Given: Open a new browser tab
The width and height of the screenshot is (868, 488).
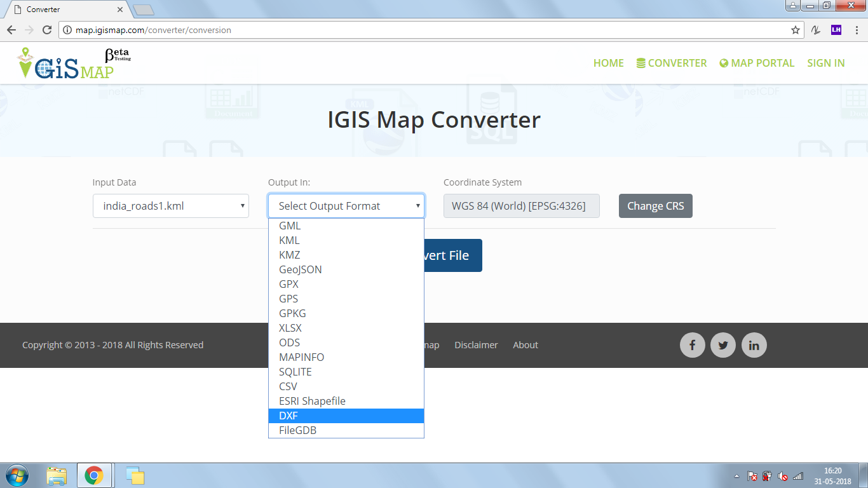Looking at the screenshot, I should click(144, 10).
